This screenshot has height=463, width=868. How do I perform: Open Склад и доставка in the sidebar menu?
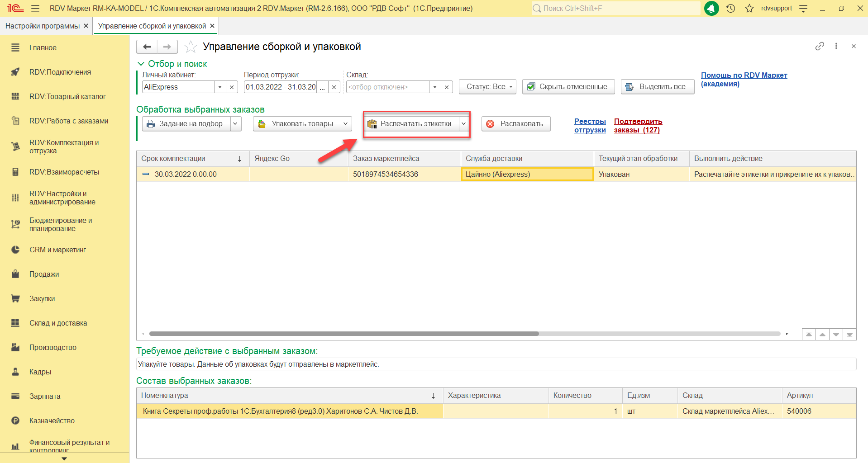(x=58, y=323)
